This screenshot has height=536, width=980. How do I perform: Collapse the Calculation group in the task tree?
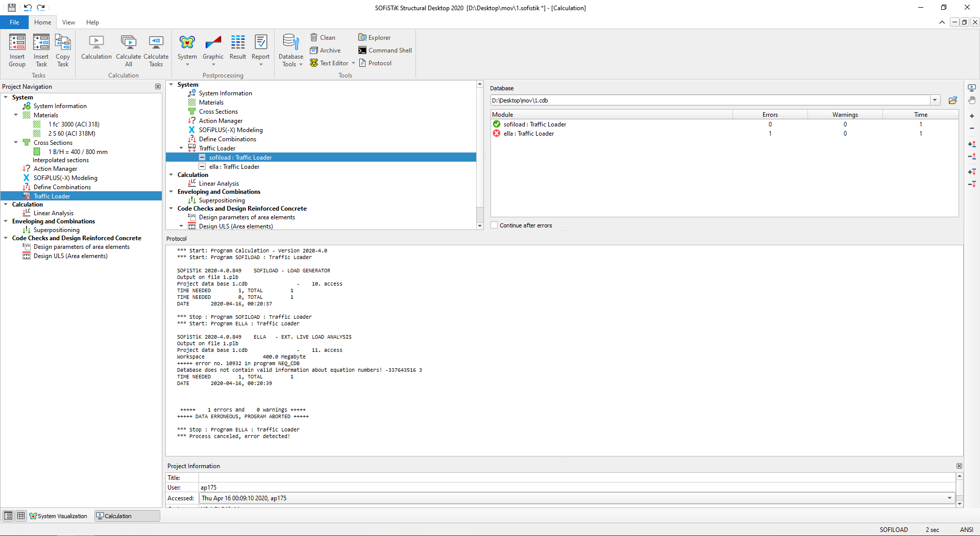[x=171, y=174]
